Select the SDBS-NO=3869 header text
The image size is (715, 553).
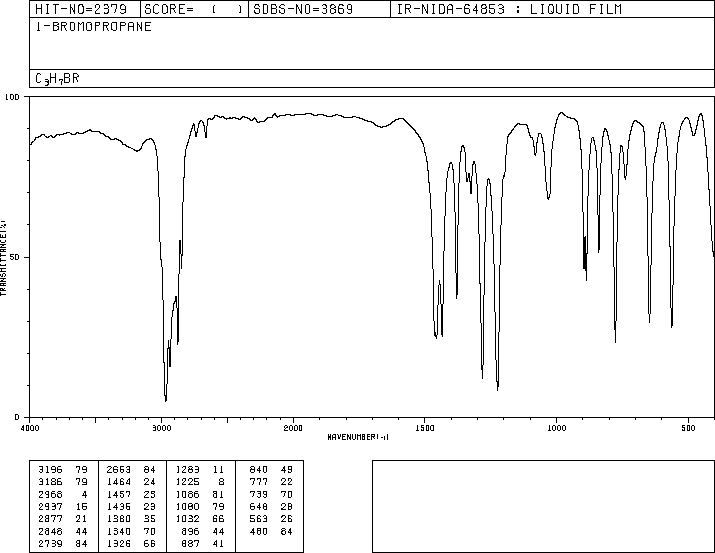[303, 9]
